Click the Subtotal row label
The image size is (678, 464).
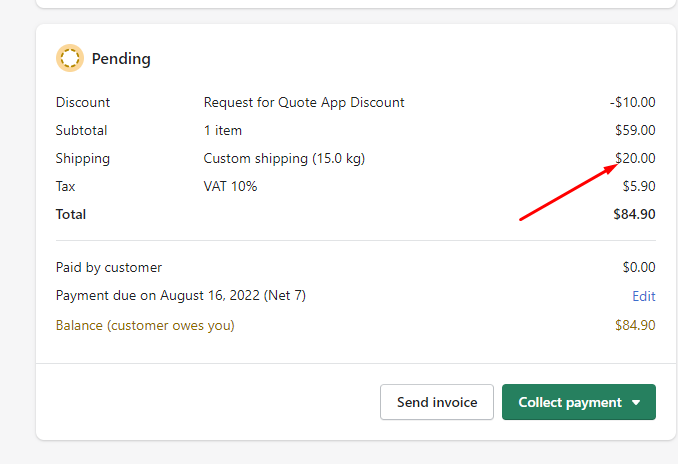click(x=82, y=130)
